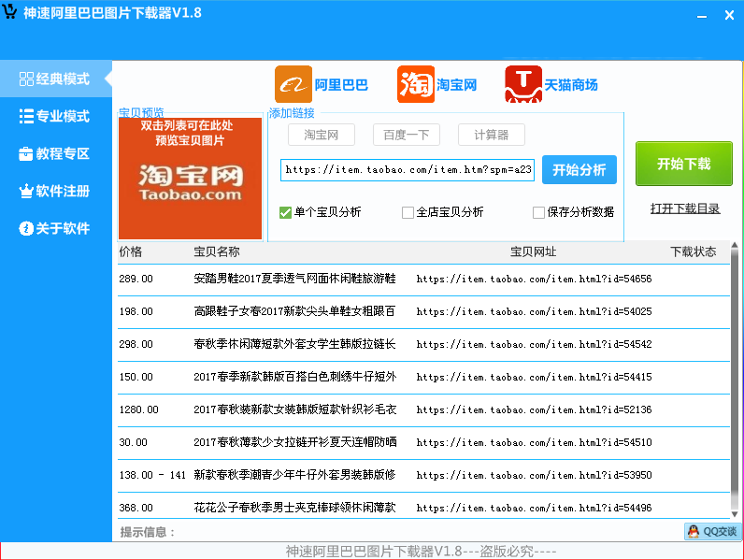Select row 春秋季休闲薄短款外套女学生
Image resolution: width=744 pixels, height=560 pixels.
point(423,345)
